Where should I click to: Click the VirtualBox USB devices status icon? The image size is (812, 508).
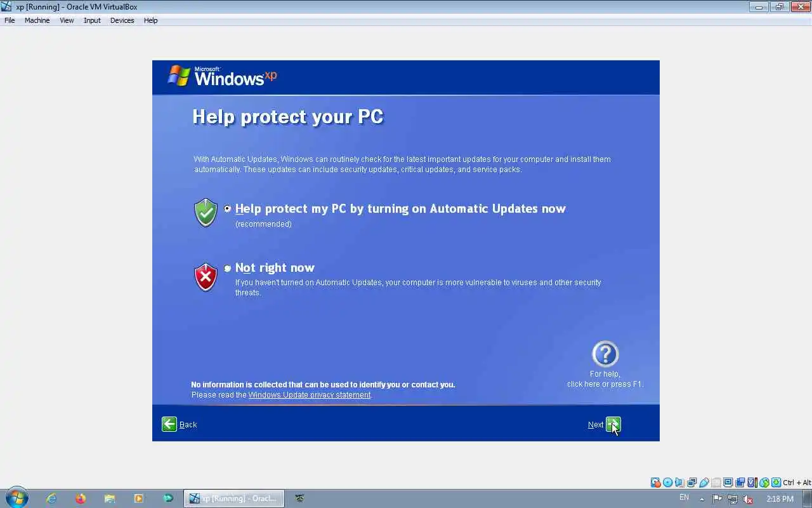click(x=704, y=483)
